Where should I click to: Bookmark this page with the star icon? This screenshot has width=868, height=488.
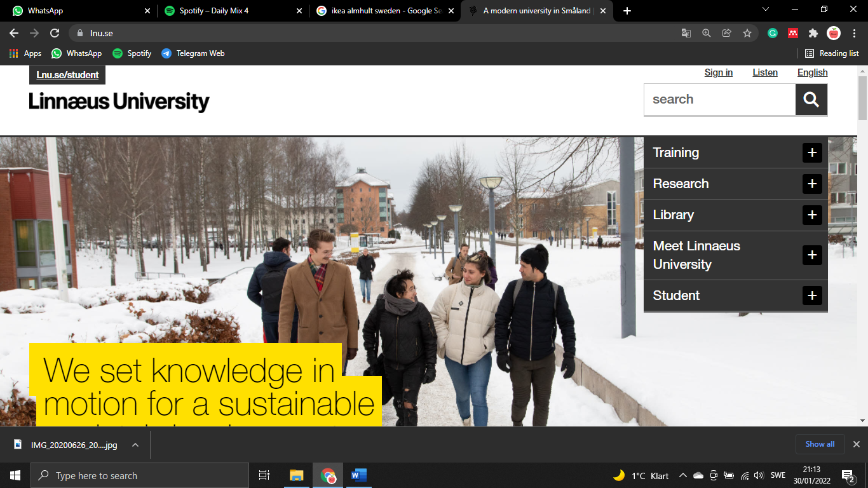pyautogui.click(x=747, y=33)
